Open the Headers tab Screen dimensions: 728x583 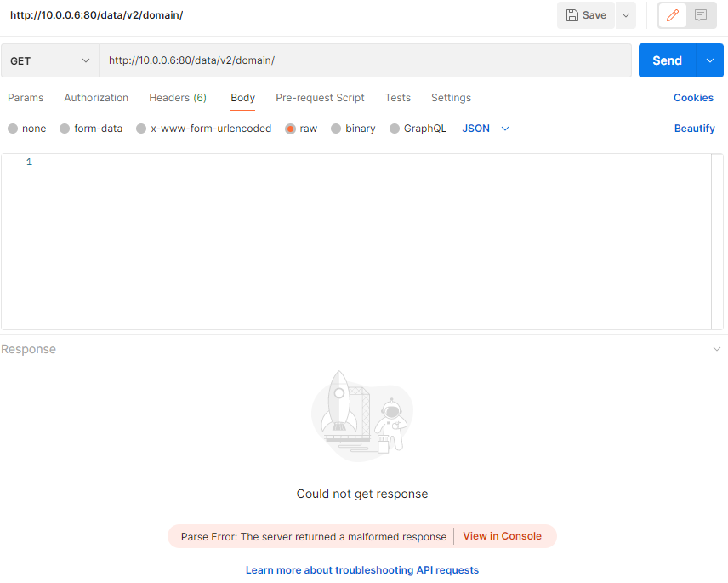pyautogui.click(x=177, y=98)
